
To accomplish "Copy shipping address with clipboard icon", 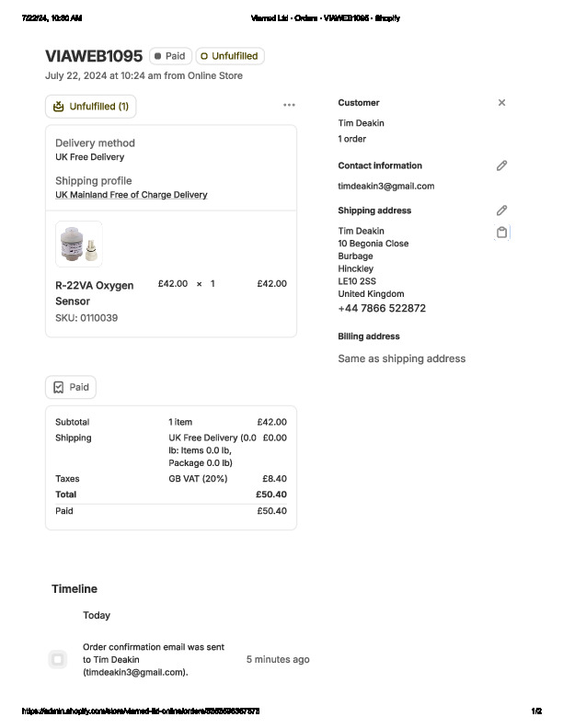I will [501, 233].
